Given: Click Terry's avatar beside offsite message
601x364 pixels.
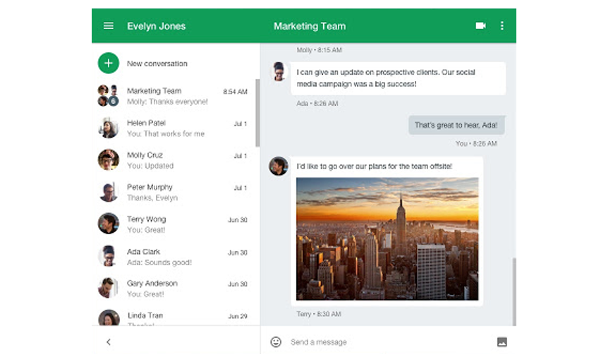Looking at the screenshot, I should click(279, 166).
